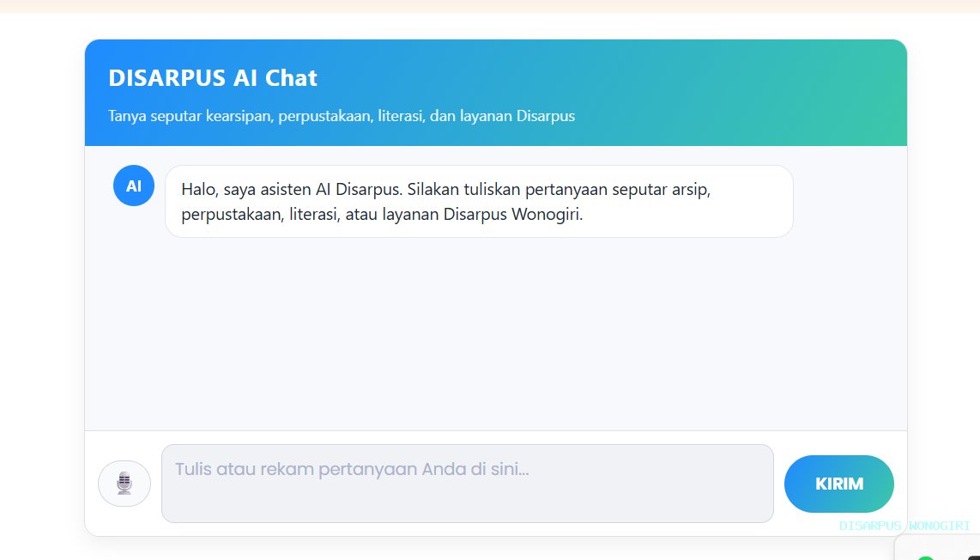
Task: Click the 'DISARPUS WONOGIRI' watermark text
Action: 904,526
